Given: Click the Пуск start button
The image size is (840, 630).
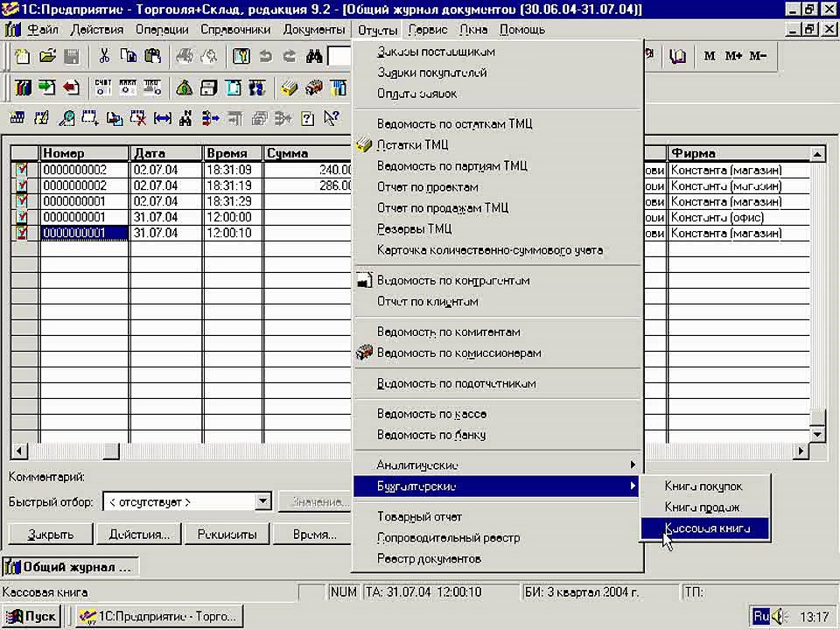Looking at the screenshot, I should (31, 617).
